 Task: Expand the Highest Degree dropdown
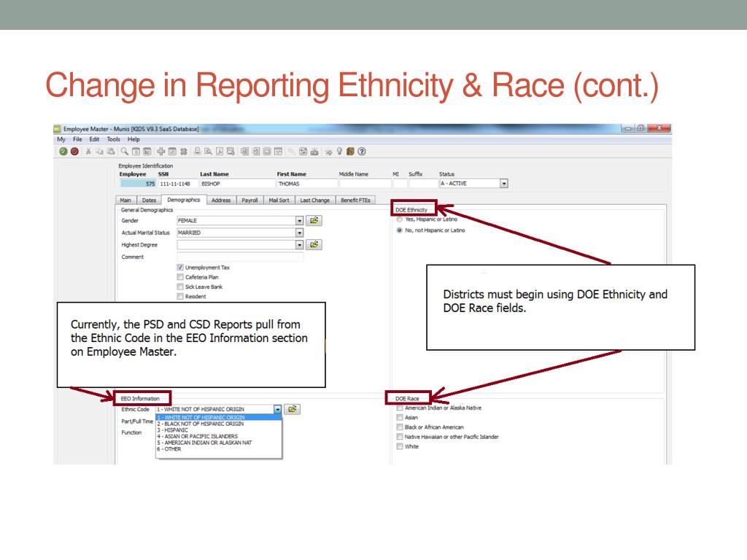(x=299, y=245)
